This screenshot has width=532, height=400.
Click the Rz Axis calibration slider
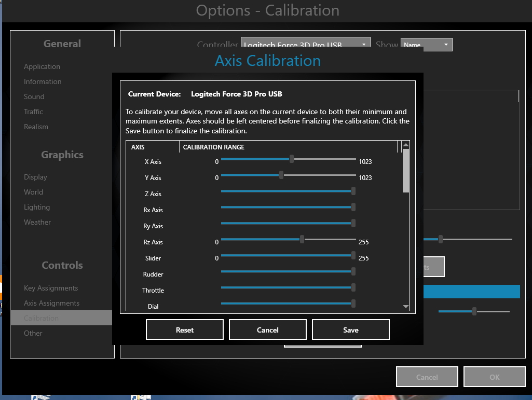coord(289,239)
